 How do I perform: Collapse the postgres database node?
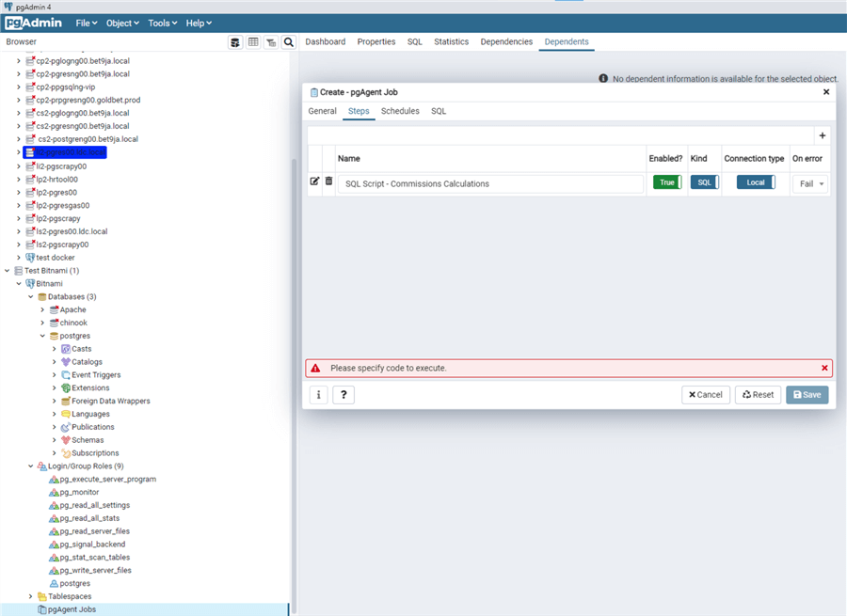[42, 336]
